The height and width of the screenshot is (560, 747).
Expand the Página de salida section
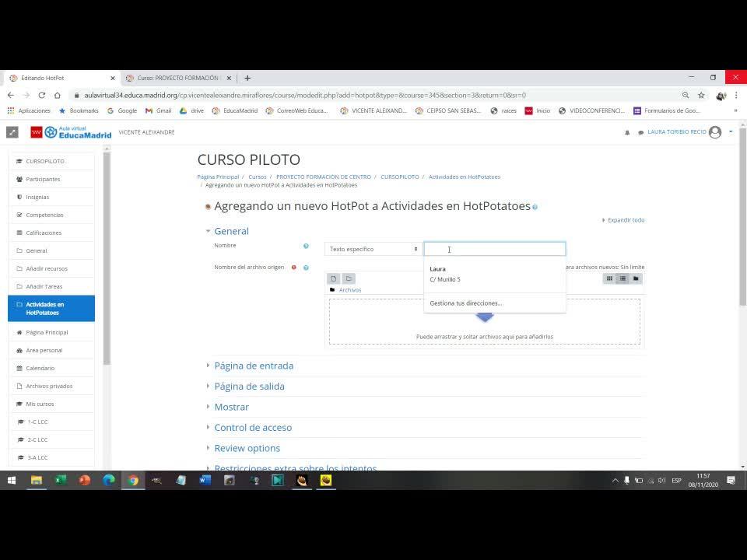(249, 387)
